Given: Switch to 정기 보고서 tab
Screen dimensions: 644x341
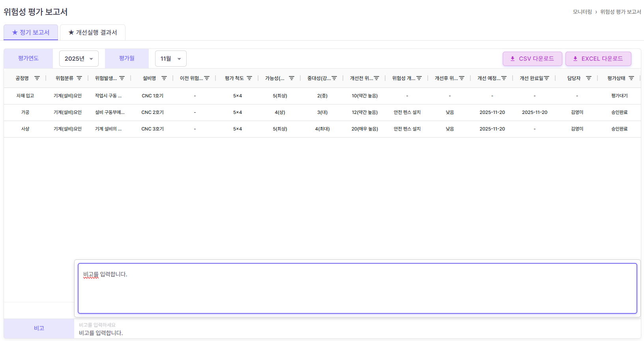Looking at the screenshot, I should (31, 32).
